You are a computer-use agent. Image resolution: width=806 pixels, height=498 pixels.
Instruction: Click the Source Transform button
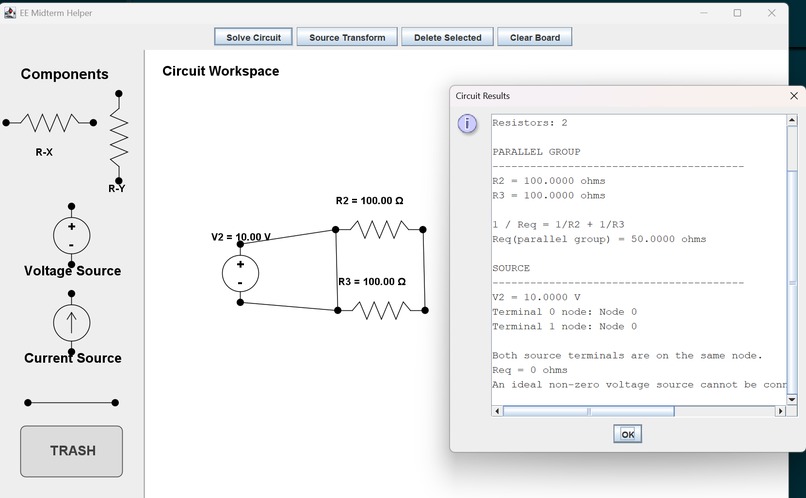point(347,37)
